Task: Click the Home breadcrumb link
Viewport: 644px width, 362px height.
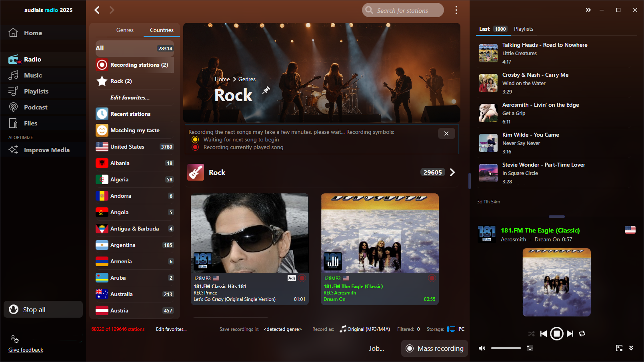Action: [222, 79]
